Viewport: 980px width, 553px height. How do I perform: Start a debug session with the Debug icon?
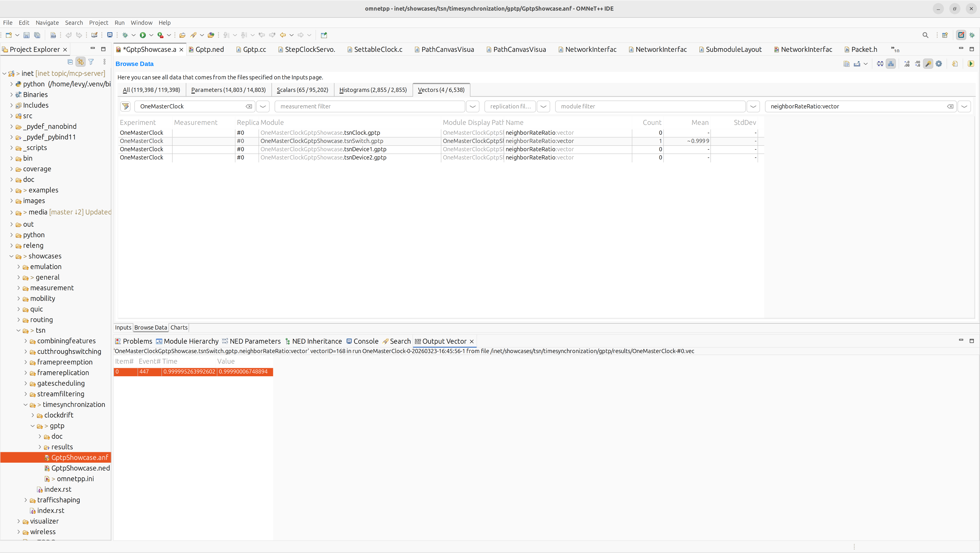click(x=125, y=35)
